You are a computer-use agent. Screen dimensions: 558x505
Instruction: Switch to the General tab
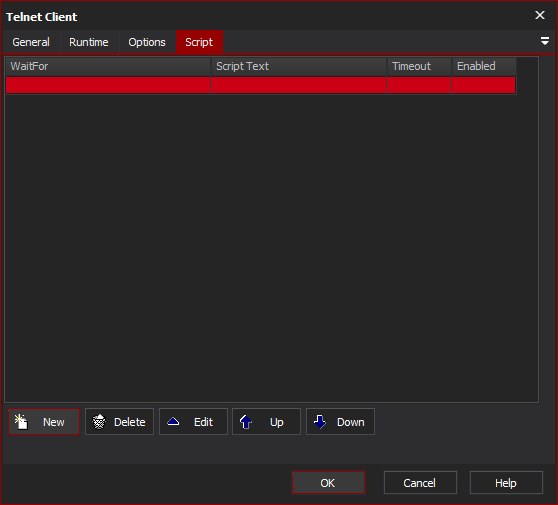click(31, 42)
